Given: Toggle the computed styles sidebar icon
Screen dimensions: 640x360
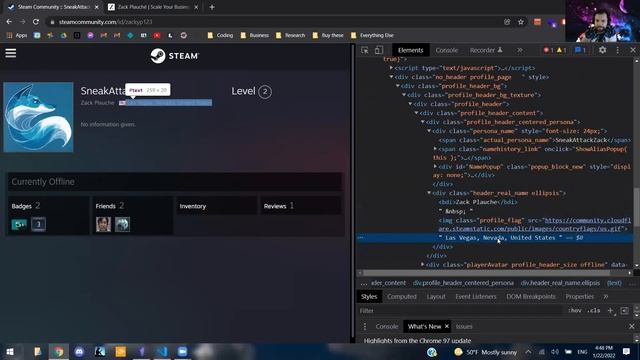Looking at the screenshot, I should tap(624, 311).
